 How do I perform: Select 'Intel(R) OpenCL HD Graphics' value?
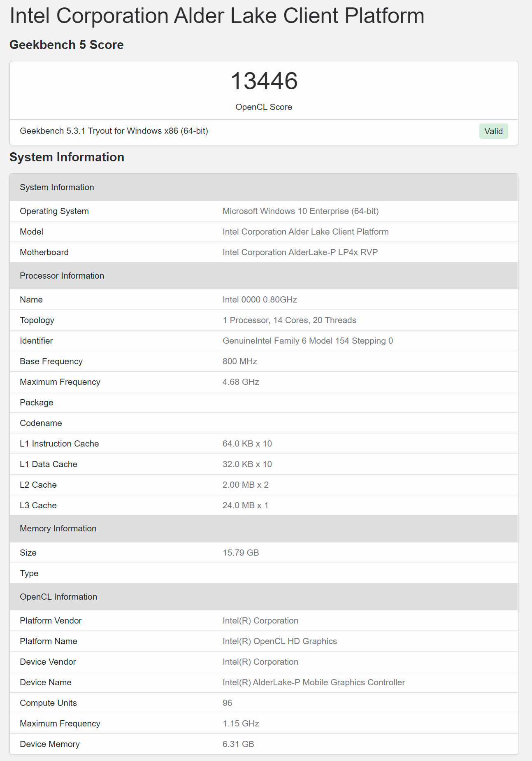pos(280,641)
